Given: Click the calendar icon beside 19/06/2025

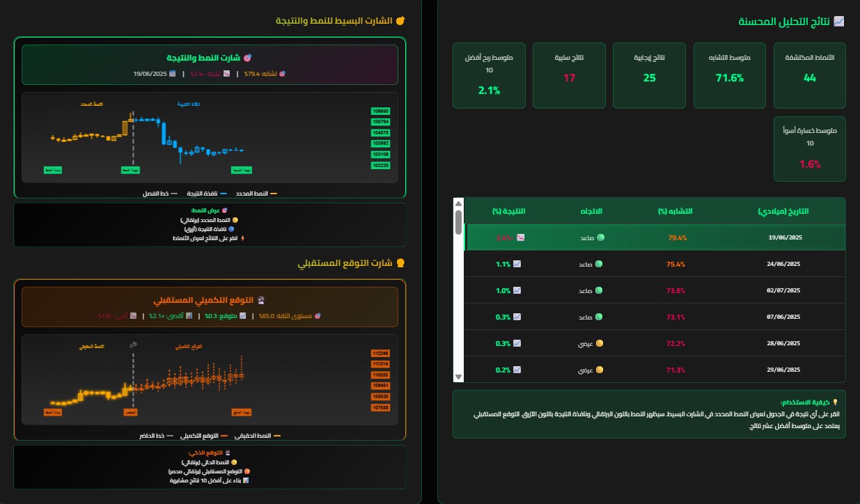Looking at the screenshot, I should click(173, 73).
